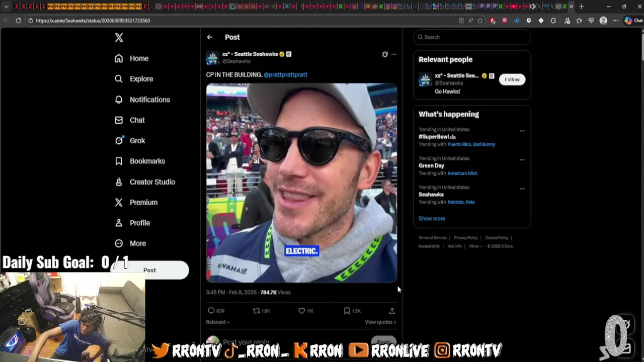The image size is (644, 362).
Task: Open Chat in the sidebar
Action: click(x=129, y=120)
